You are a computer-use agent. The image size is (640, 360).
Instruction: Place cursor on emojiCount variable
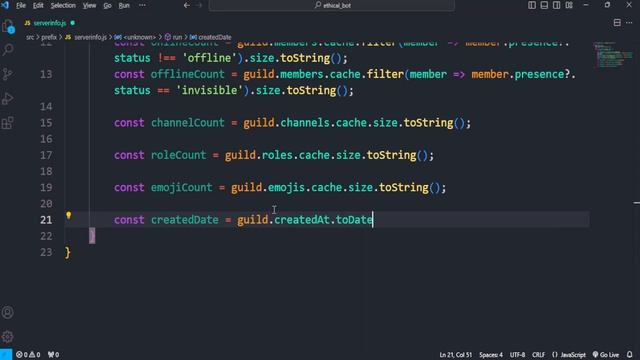(182, 187)
